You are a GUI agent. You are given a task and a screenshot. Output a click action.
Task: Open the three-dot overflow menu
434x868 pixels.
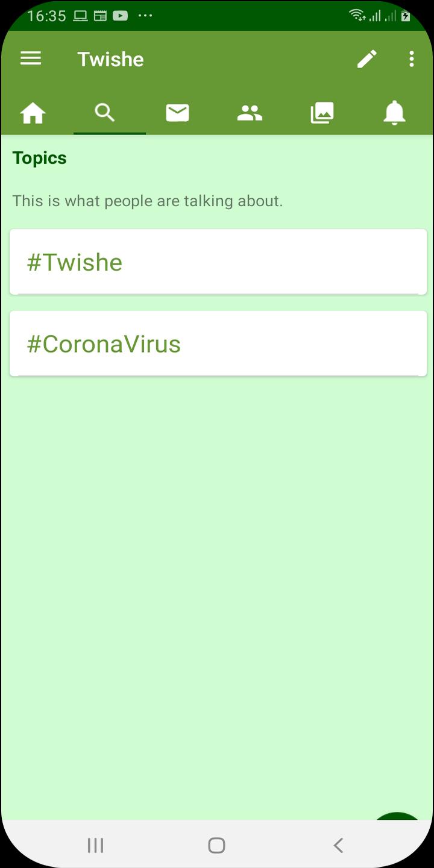coord(411,58)
